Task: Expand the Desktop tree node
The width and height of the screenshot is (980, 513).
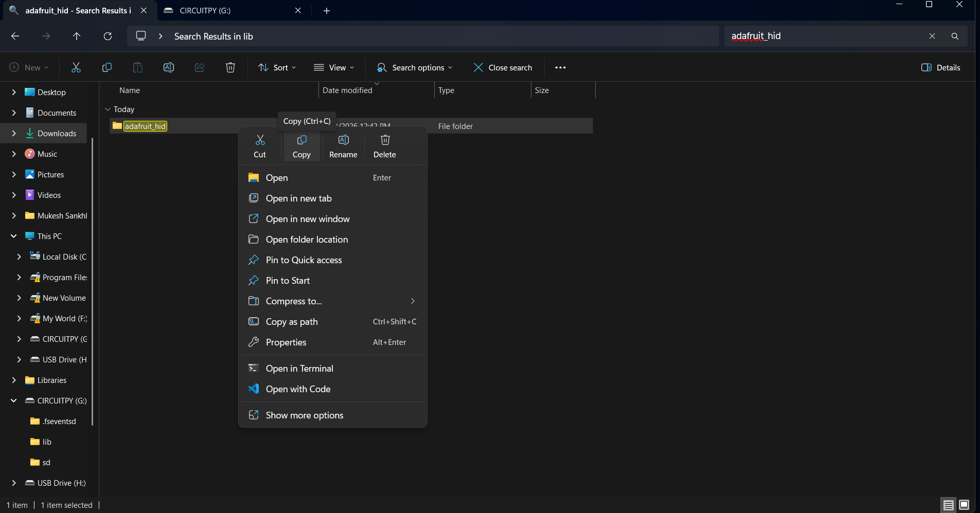Action: (x=14, y=92)
